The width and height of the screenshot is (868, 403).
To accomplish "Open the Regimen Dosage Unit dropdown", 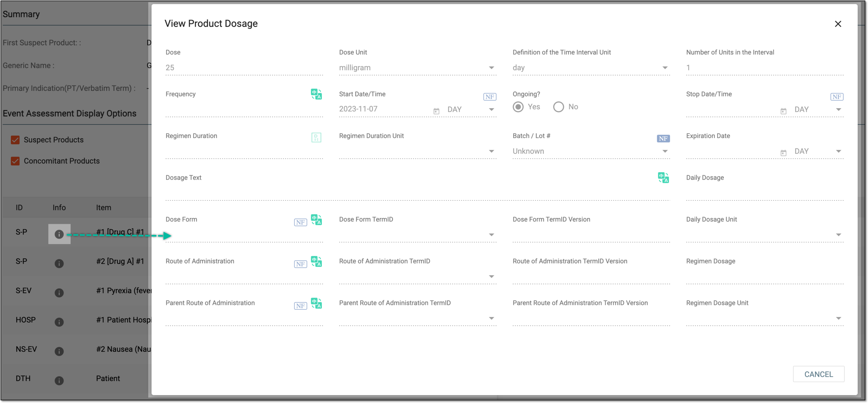I will [x=765, y=318].
